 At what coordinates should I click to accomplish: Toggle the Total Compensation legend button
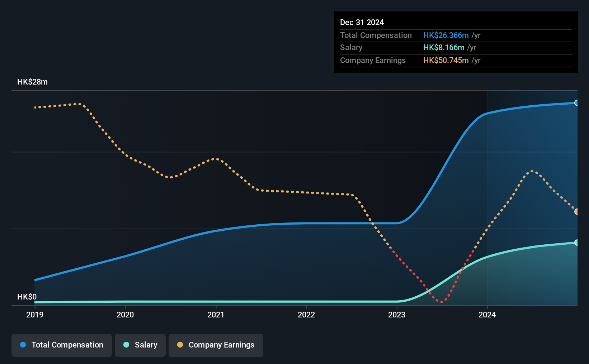(x=62, y=345)
